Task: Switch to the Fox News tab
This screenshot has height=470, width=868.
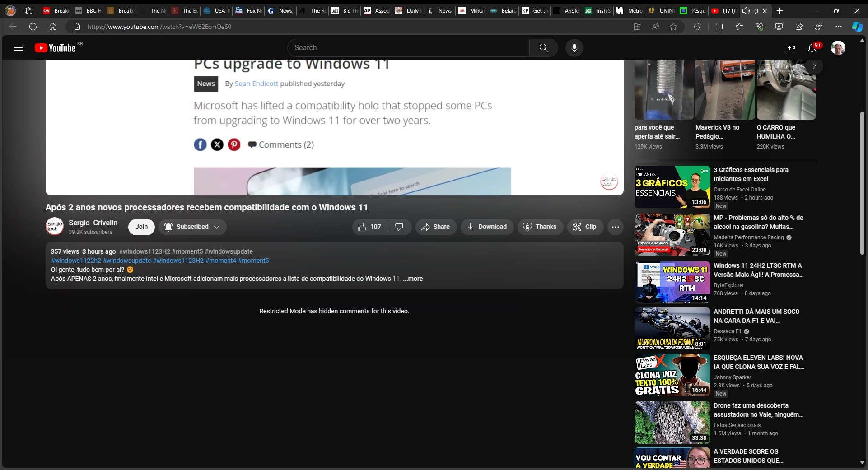Action: [x=249, y=10]
